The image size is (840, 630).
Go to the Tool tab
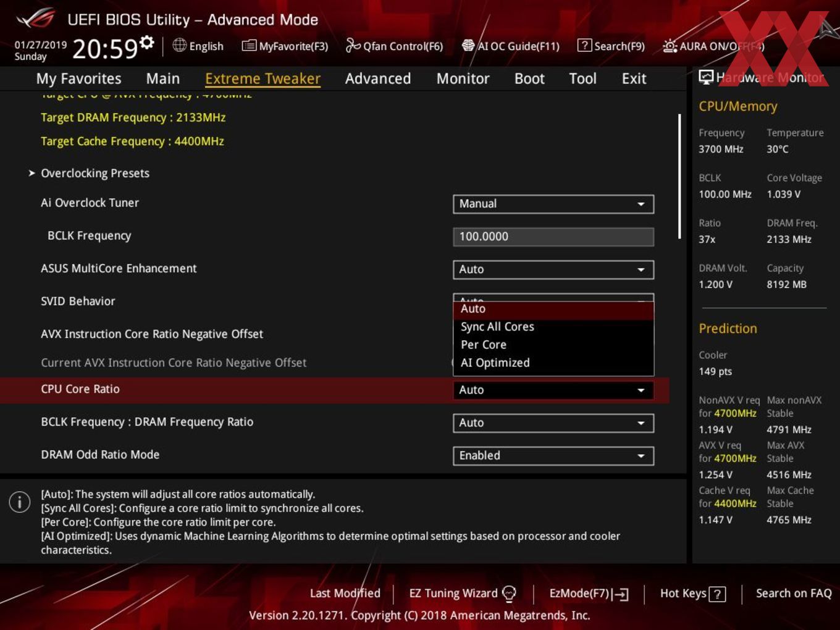[582, 78]
